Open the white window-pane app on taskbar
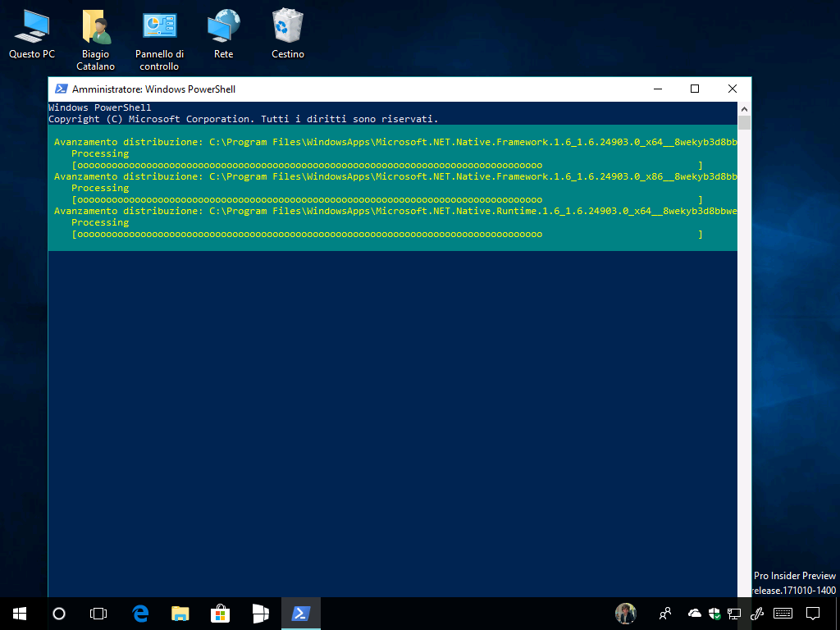 pyautogui.click(x=260, y=614)
